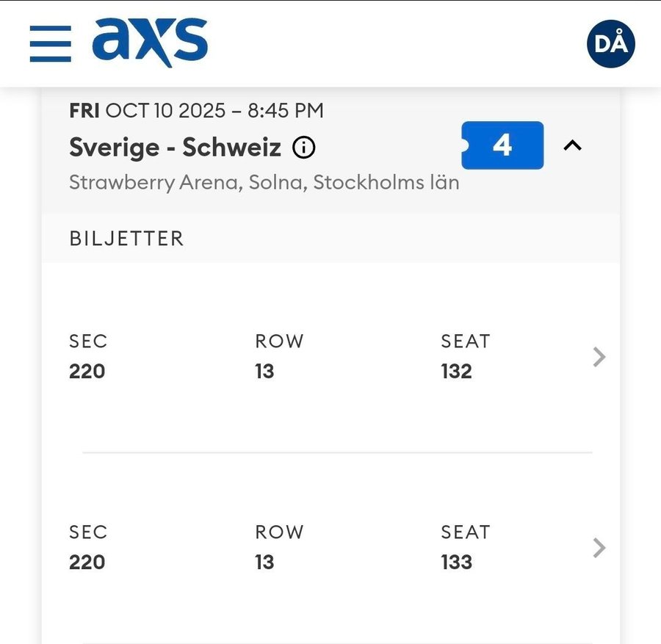Select the BILJETTER section header
661x644 pixels.
126,239
